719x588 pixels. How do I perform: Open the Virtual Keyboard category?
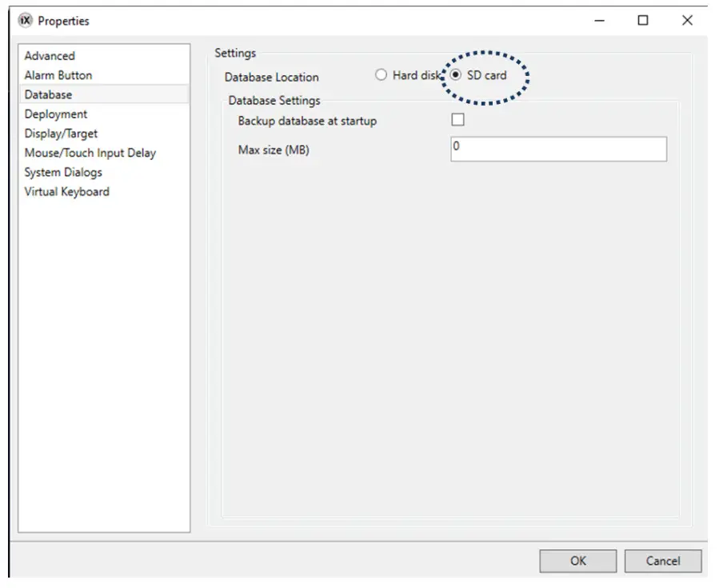pyautogui.click(x=104, y=192)
